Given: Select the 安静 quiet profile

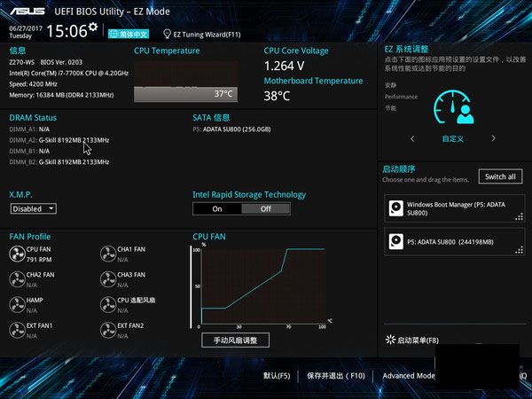Looking at the screenshot, I should click(x=390, y=85).
